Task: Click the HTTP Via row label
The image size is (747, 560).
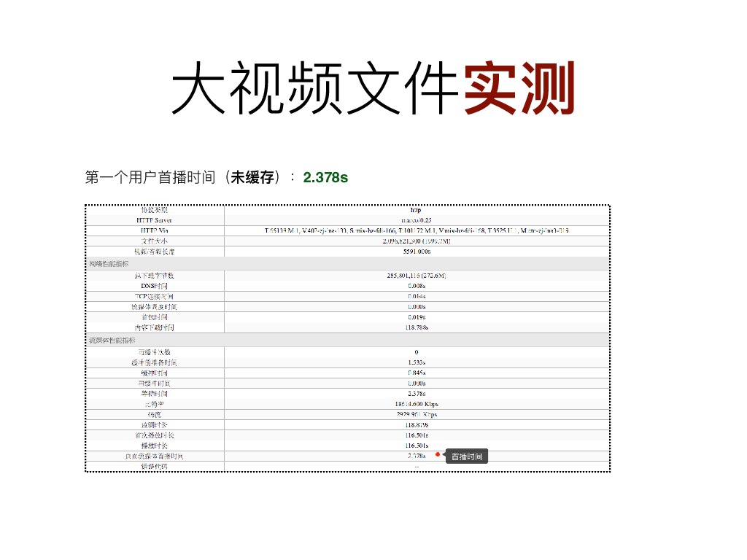Action: (x=154, y=231)
